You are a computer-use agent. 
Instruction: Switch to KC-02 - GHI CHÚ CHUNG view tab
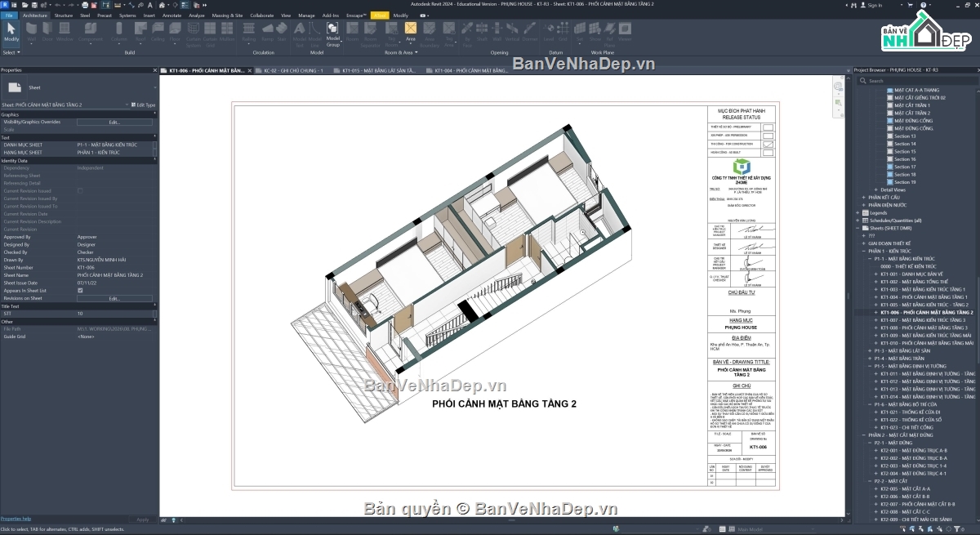[x=294, y=70]
